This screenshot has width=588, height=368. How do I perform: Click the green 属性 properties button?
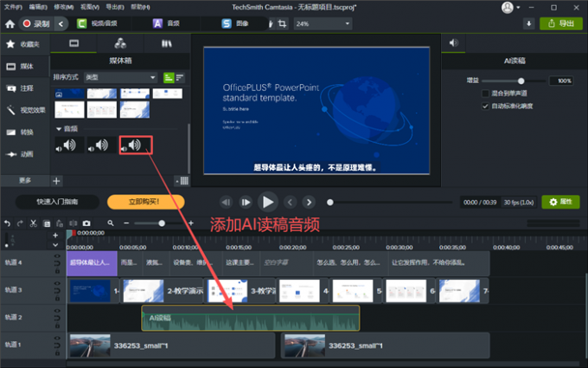(560, 202)
